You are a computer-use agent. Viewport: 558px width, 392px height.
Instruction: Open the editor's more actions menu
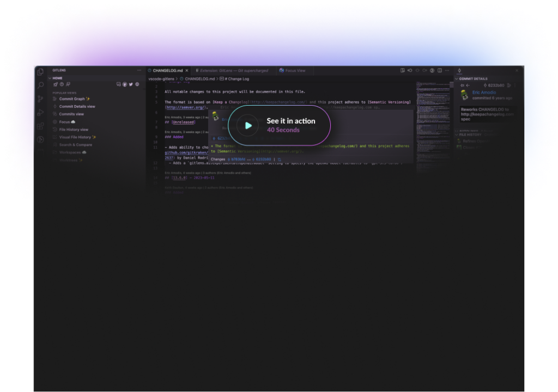point(447,70)
